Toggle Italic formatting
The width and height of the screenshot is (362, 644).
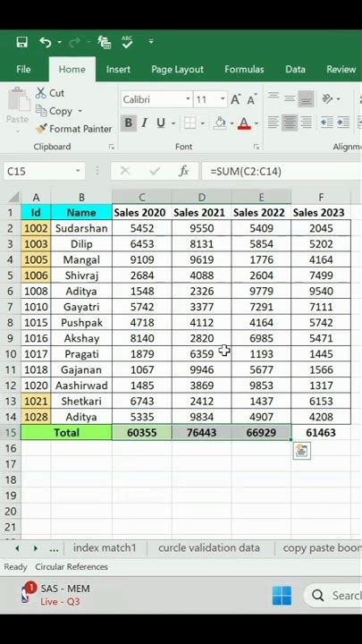pyautogui.click(x=144, y=123)
